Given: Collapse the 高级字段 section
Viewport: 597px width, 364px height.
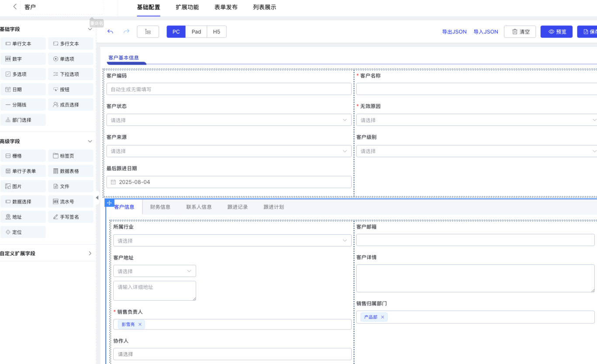Looking at the screenshot, I should click(90, 142).
